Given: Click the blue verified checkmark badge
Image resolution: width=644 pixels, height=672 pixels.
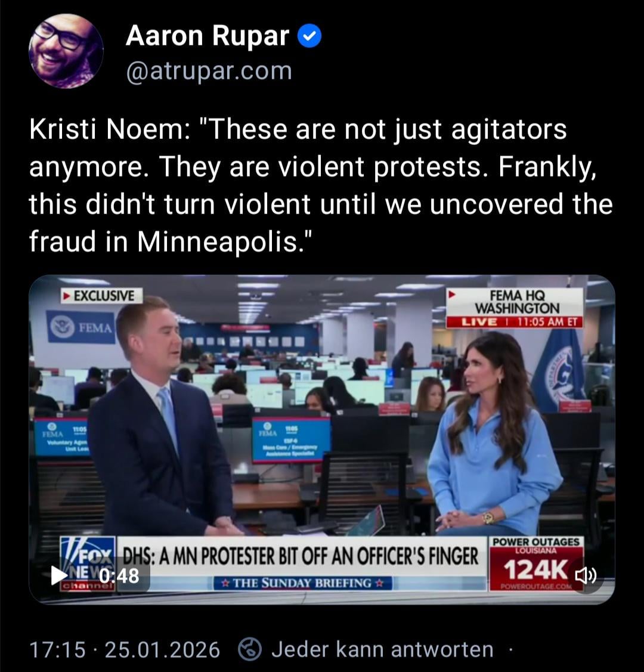Looking at the screenshot, I should point(309,36).
